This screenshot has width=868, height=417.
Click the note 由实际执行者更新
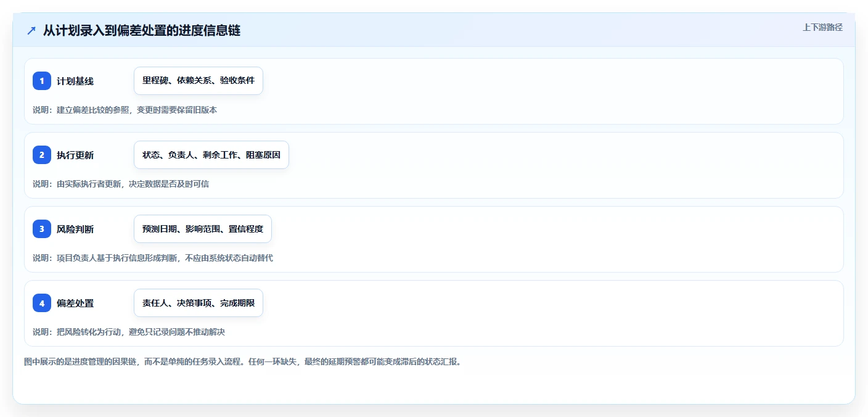(x=89, y=184)
